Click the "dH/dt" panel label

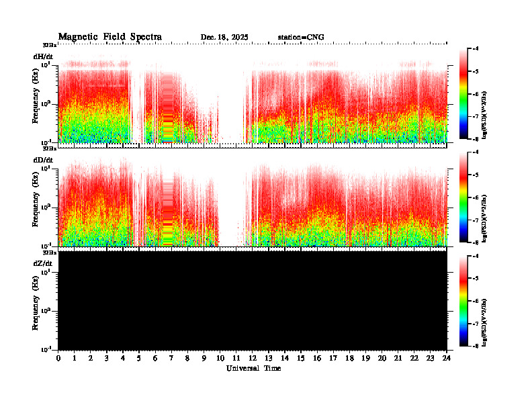pyautogui.click(x=43, y=56)
